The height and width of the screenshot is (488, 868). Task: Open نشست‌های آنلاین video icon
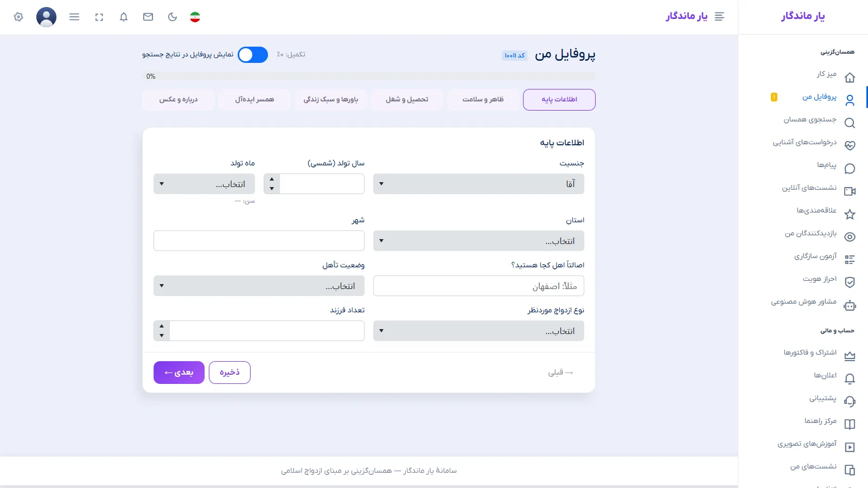coord(850,191)
